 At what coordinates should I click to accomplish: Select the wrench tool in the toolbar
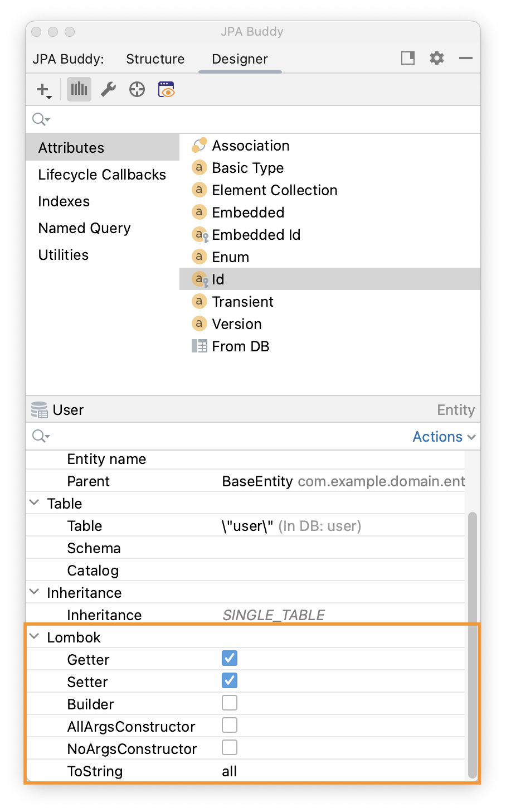108,89
